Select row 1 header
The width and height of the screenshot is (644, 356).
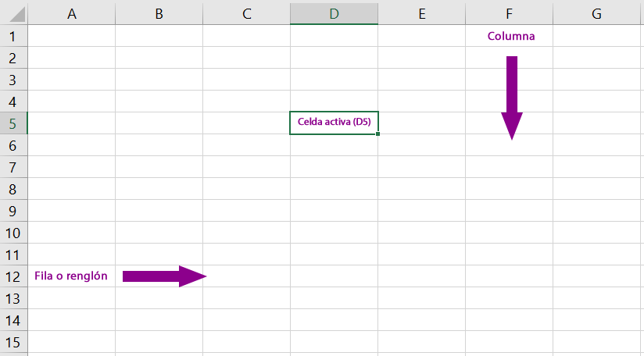pyautogui.click(x=13, y=36)
